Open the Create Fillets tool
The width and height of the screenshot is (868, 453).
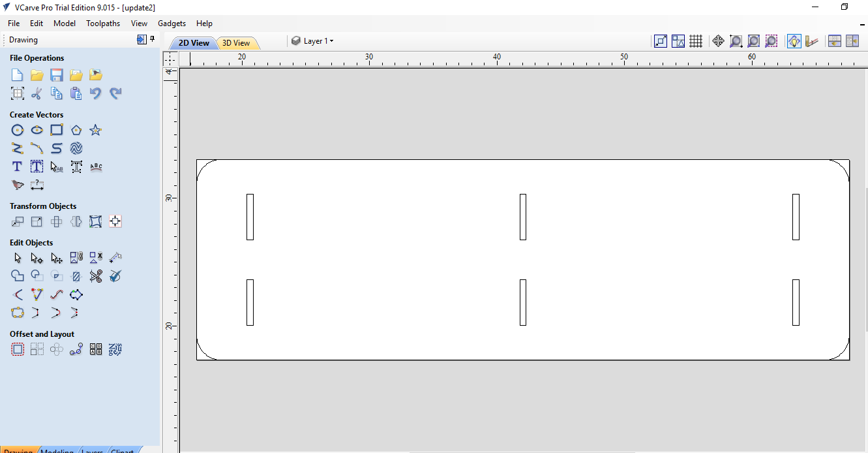pyautogui.click(x=18, y=294)
